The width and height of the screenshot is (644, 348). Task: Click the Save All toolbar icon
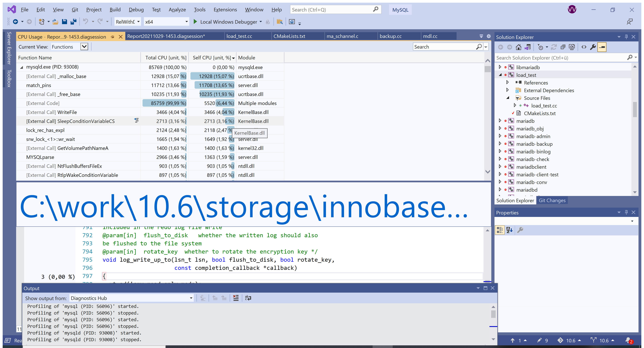73,22
